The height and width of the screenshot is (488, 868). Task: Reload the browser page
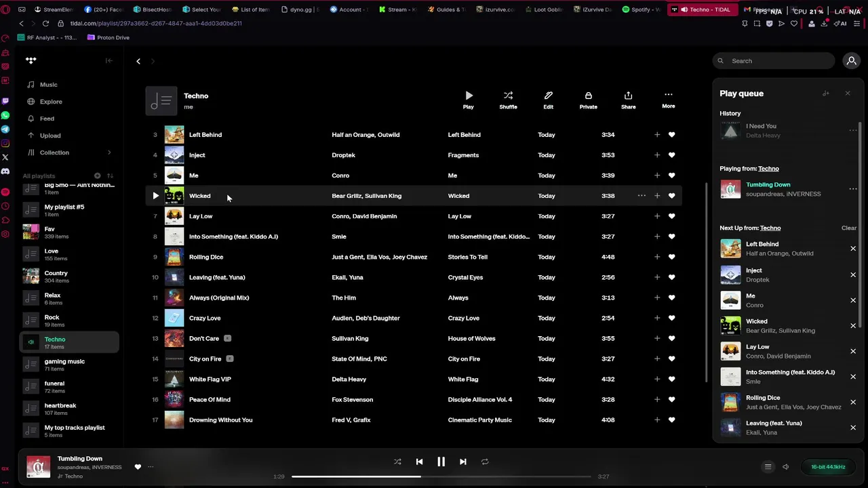(45, 23)
